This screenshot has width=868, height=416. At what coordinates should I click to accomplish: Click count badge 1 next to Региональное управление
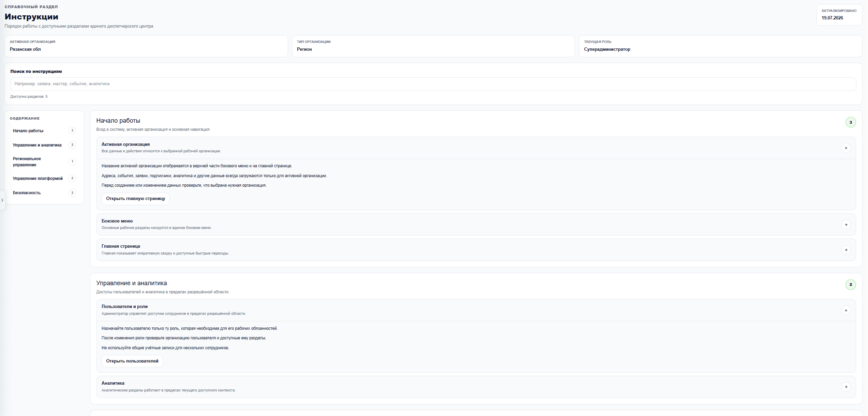tap(72, 161)
